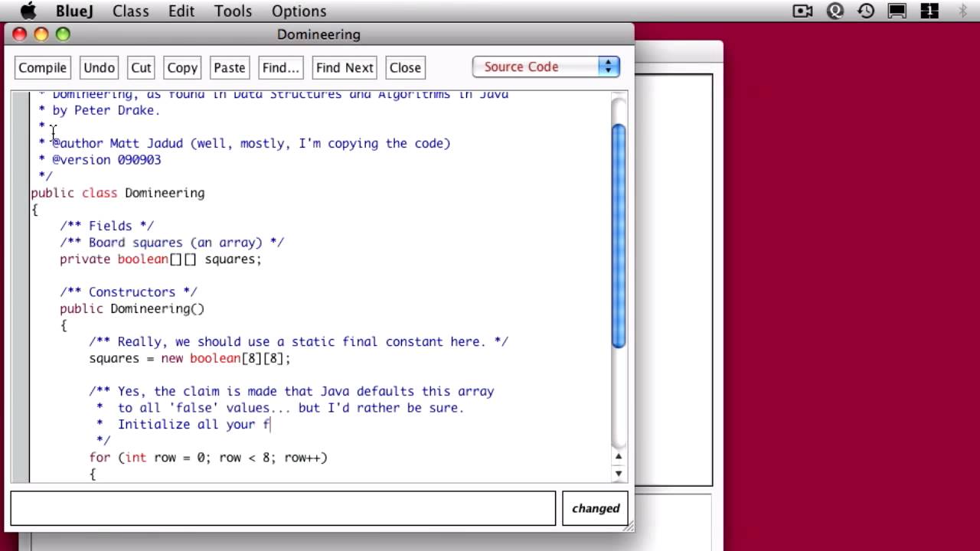
Task: Click the Cut button
Action: [141, 67]
